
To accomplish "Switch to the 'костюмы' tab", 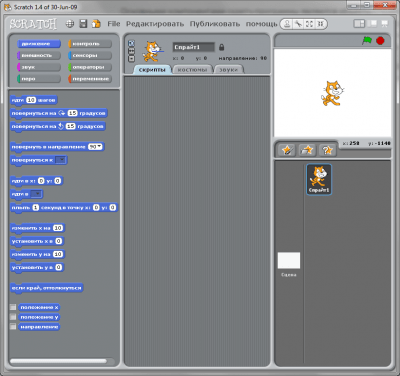I will [x=193, y=69].
